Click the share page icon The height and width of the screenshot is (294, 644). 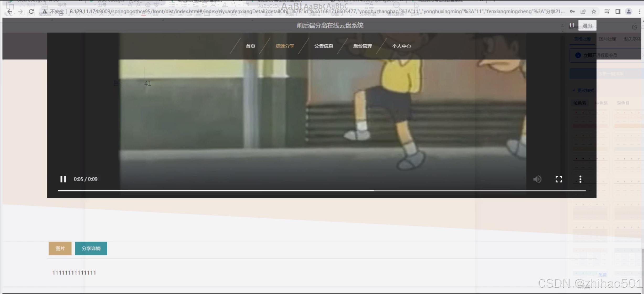click(583, 12)
